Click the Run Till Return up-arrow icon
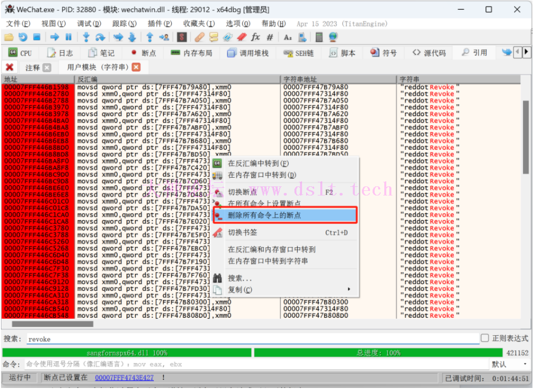Viewport: 534px width, 392px height. [x=150, y=37]
